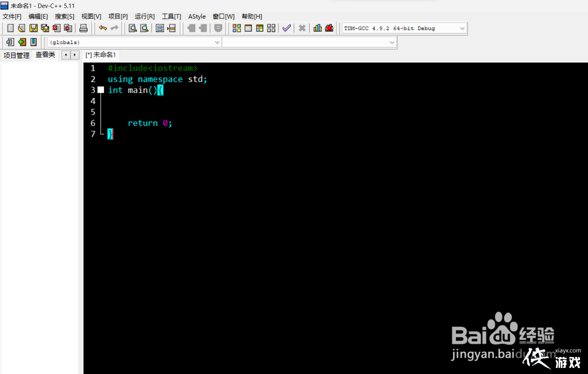Click the Save All toolbar icon
This screenshot has height=374, width=588.
point(45,28)
